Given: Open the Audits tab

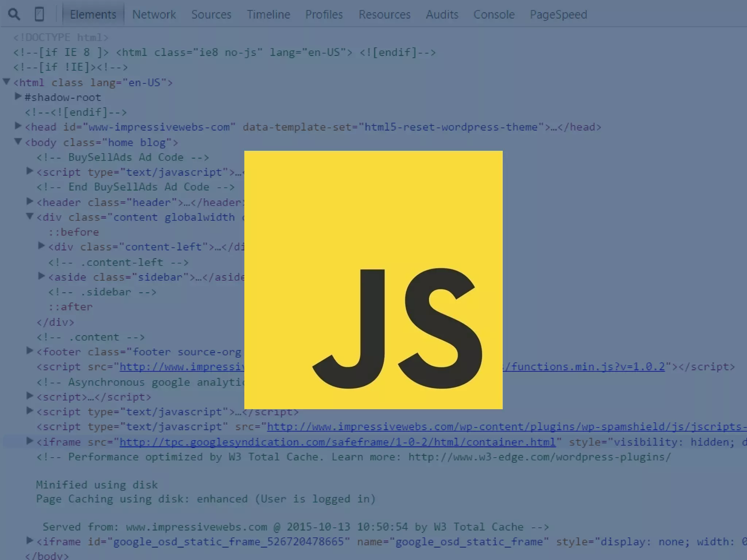Looking at the screenshot, I should click(442, 15).
